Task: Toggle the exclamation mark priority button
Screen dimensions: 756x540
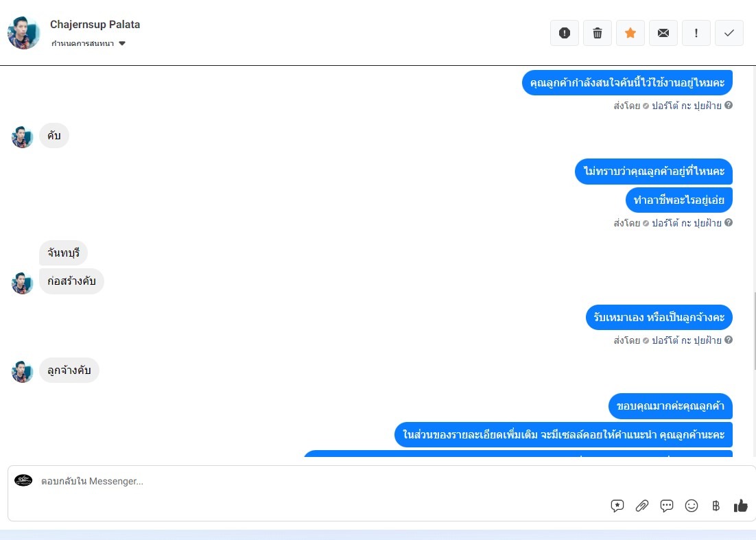Action: pos(696,33)
